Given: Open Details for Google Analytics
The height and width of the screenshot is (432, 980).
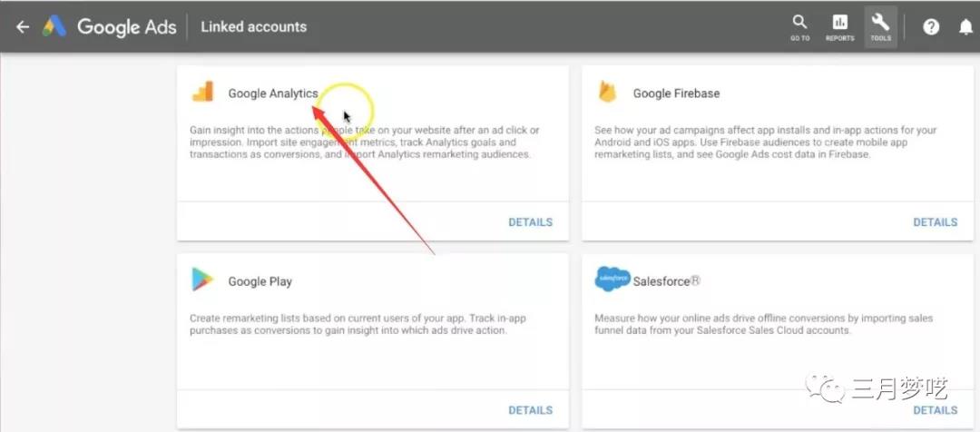Looking at the screenshot, I should pos(530,222).
